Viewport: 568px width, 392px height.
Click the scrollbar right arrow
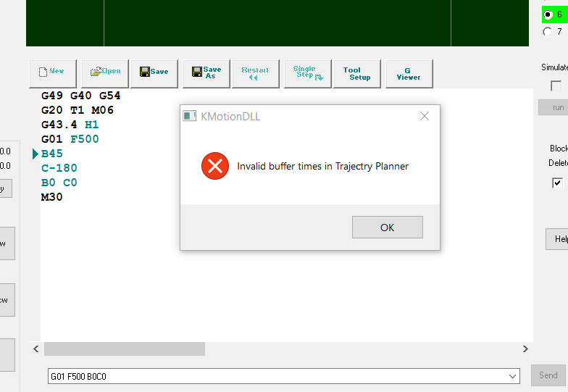coord(525,349)
